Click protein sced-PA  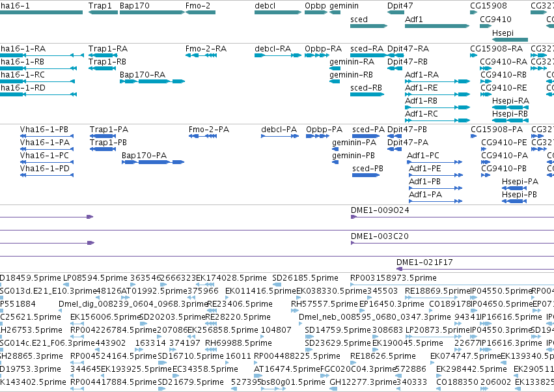click(366, 136)
